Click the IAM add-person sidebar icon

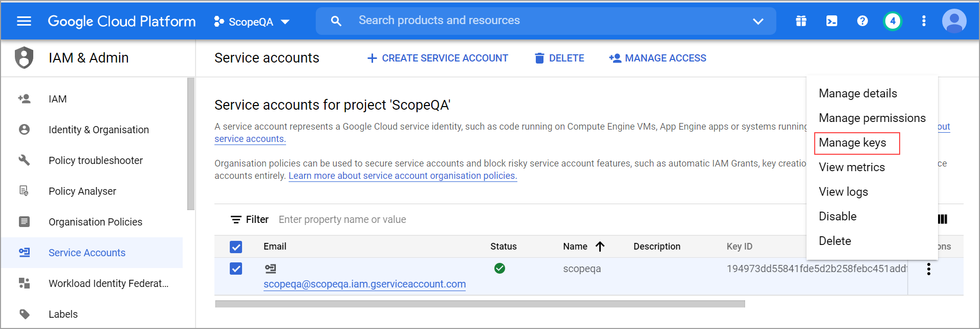[x=24, y=98]
